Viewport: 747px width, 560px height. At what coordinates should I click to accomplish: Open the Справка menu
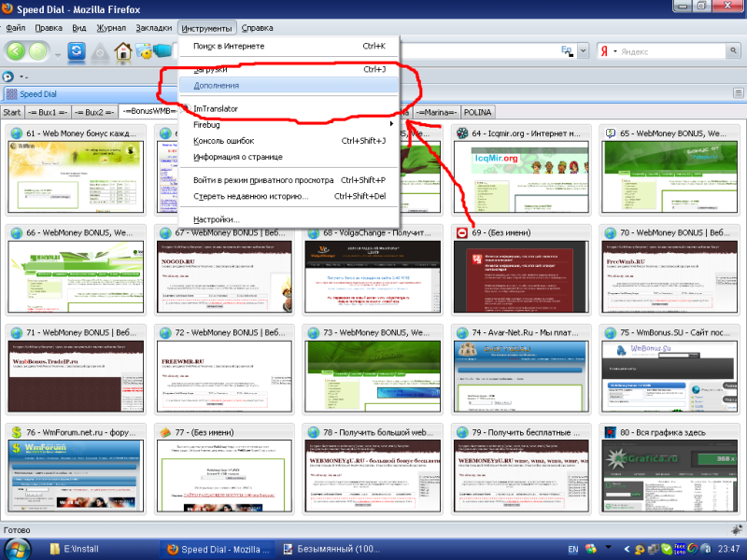point(258,28)
